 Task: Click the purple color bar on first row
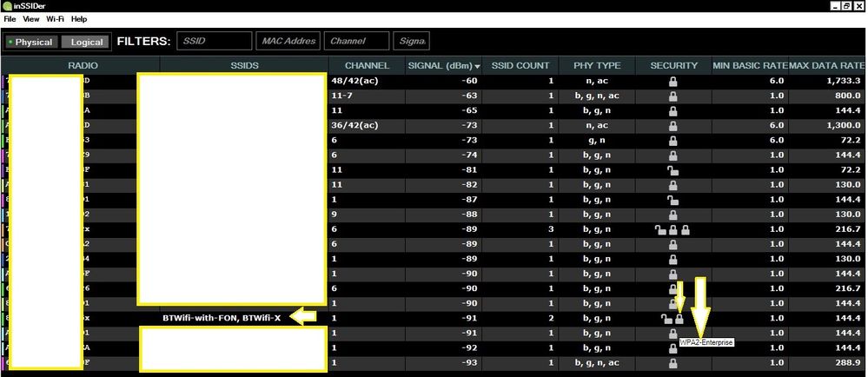pyautogui.click(x=3, y=81)
